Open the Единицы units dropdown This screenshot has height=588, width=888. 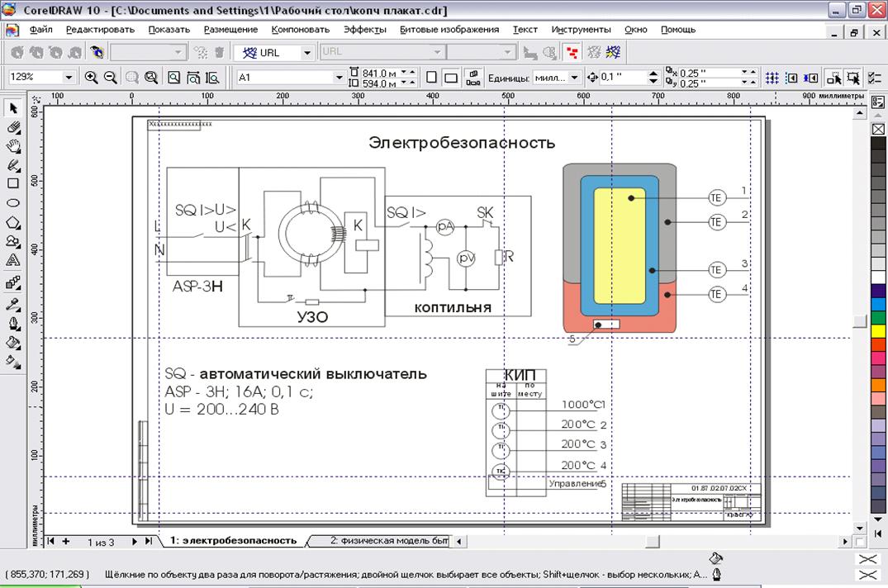[x=574, y=77]
